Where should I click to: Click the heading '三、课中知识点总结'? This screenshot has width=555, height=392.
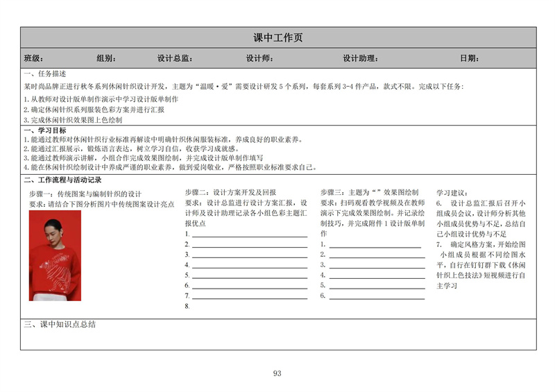pos(60,325)
